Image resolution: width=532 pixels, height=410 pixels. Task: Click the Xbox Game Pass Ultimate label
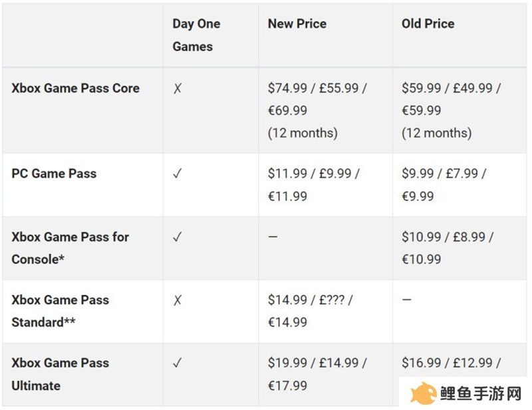coord(61,374)
